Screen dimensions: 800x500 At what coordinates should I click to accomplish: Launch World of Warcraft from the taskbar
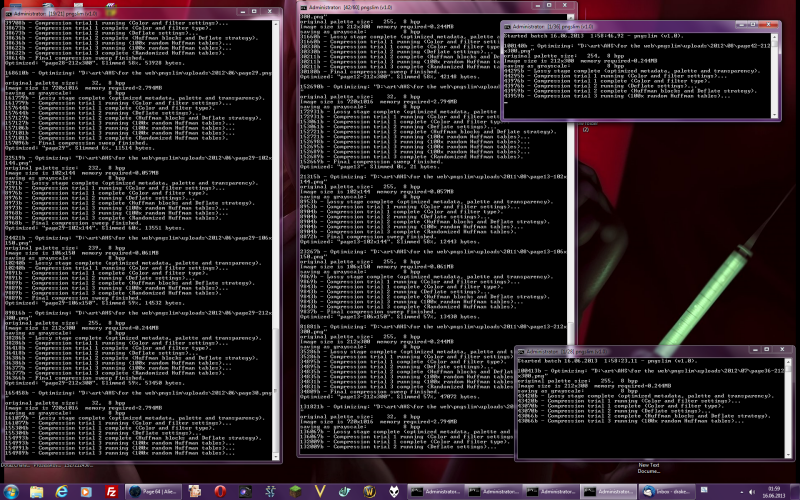pos(369,492)
